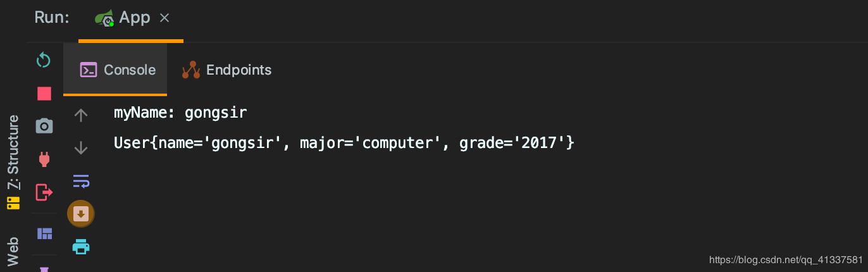Click the up arrow in console gutter
868x272 pixels.
click(x=80, y=114)
